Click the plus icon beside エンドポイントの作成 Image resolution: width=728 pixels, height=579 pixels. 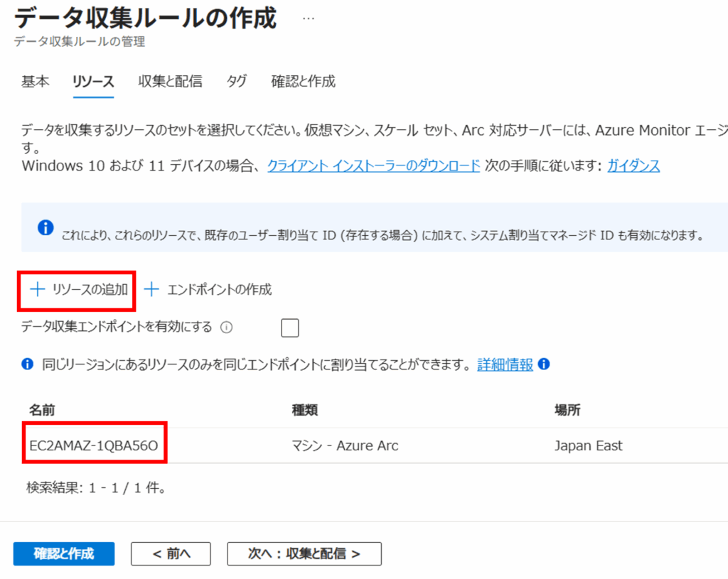pos(151,289)
